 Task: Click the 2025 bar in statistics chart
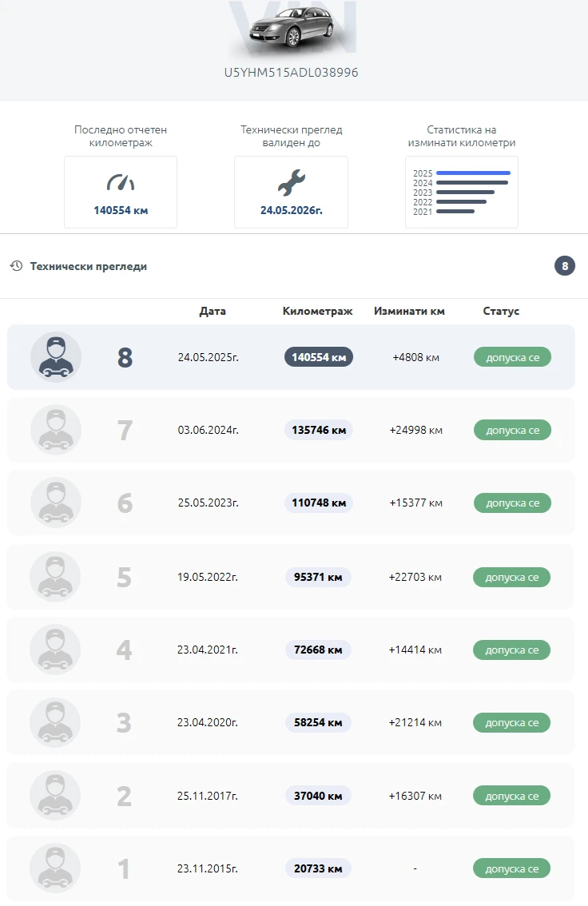point(473,173)
